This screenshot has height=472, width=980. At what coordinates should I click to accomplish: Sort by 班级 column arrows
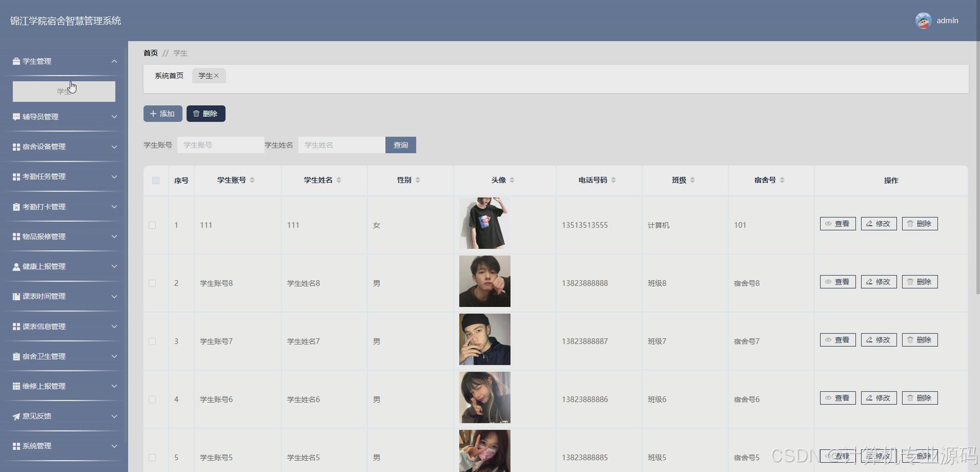(x=692, y=180)
